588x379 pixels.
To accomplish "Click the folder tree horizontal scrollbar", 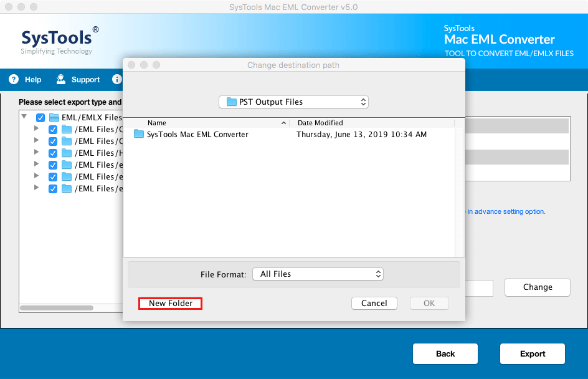I will point(57,308).
